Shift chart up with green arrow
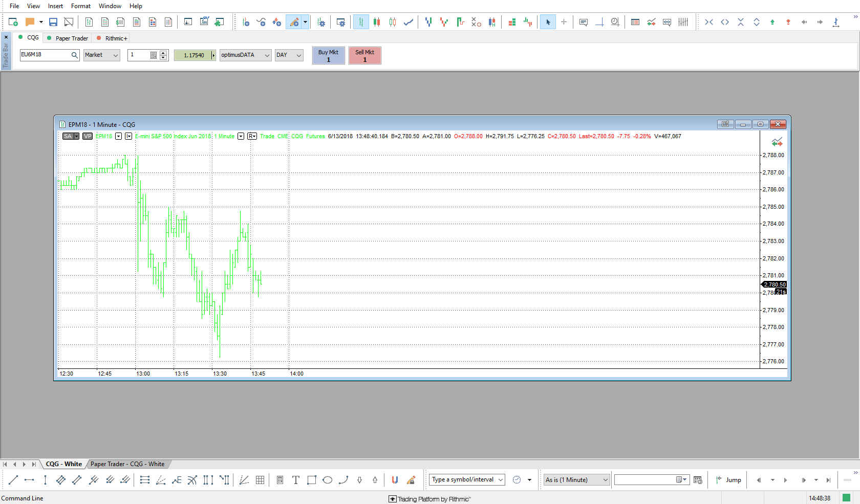Viewport: 860px width, 504px height. pos(772,22)
